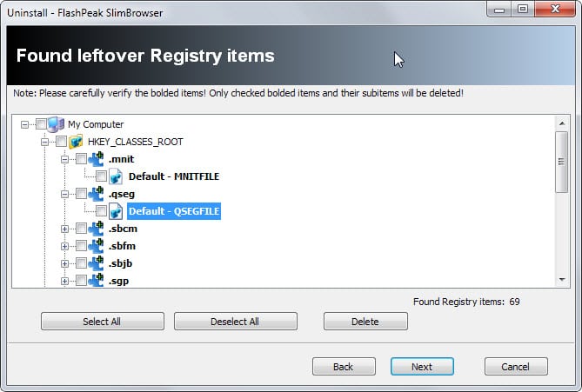This screenshot has width=582, height=392.
Task: Expand the .sgp key node
Action: coord(64,281)
